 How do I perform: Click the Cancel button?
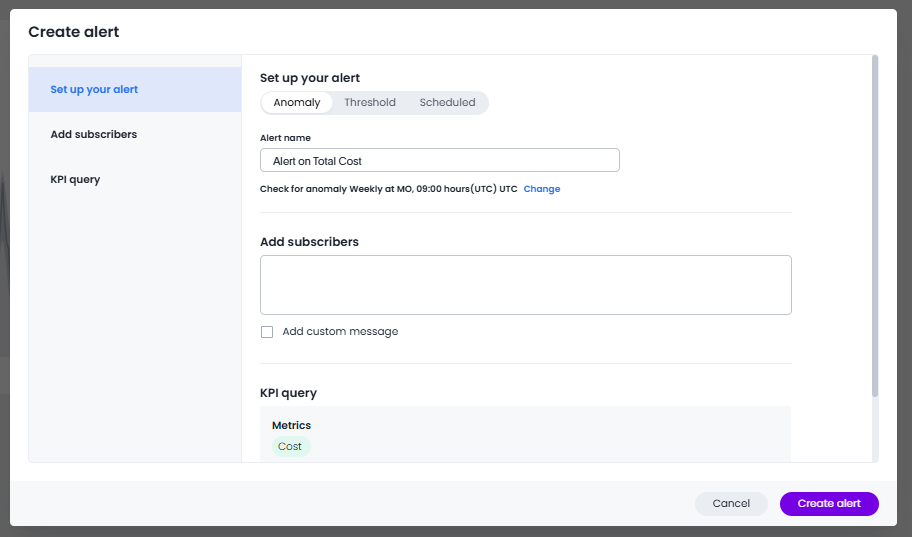coord(731,504)
